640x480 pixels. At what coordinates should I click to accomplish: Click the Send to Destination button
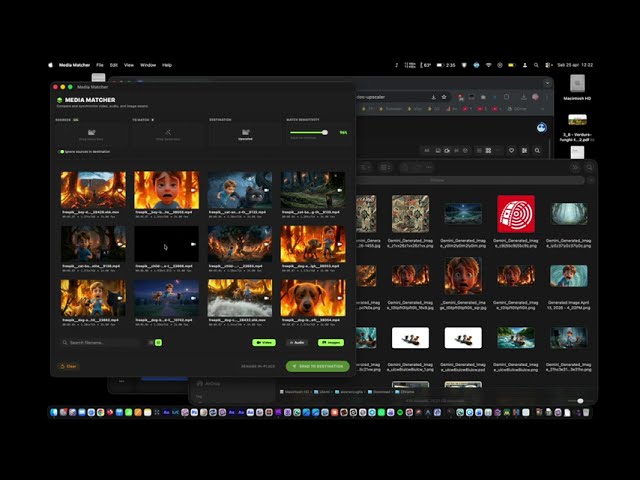317,366
